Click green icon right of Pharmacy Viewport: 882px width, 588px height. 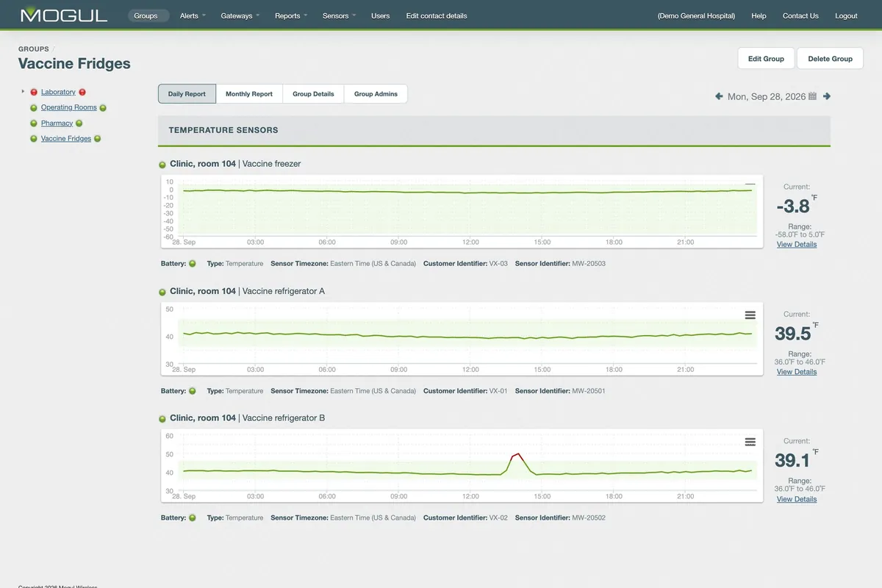(x=79, y=123)
